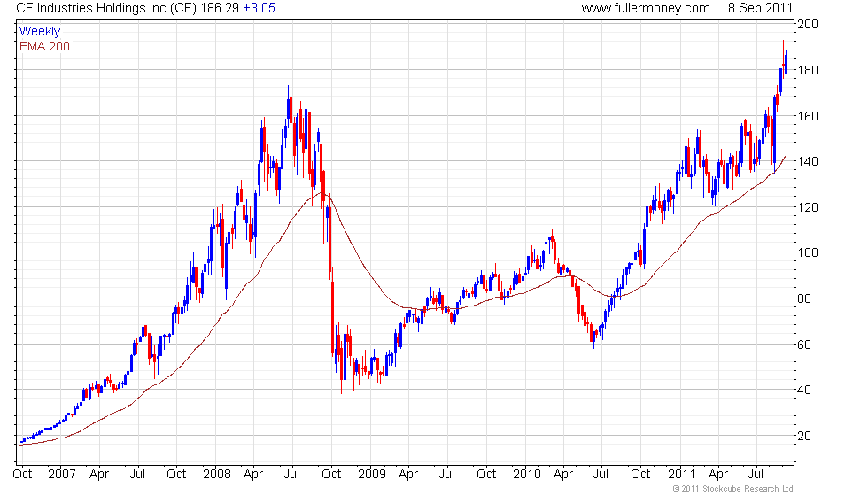Click the CF Industries Holdings Inc chart title
This screenshot has height=496, width=868.
tap(105, 8)
